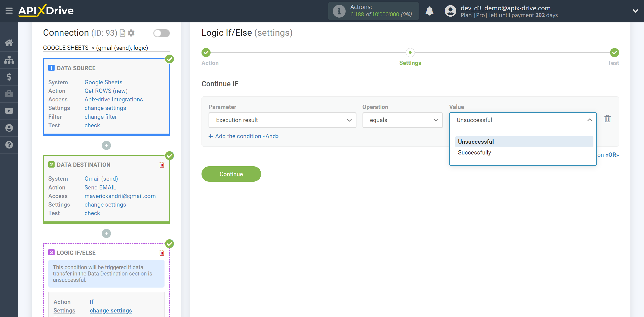Click the connection name GOOGLE SHEETS text
Screen dimensions: 644x317
pyautogui.click(x=96, y=48)
